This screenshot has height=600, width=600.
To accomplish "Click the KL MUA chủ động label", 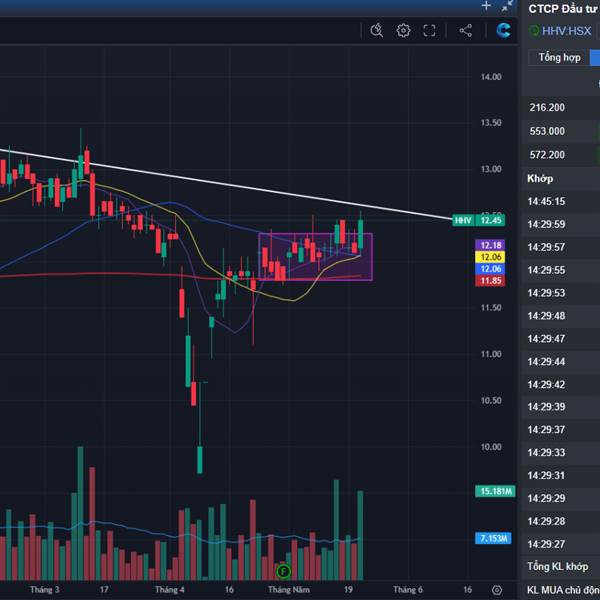I will [563, 590].
